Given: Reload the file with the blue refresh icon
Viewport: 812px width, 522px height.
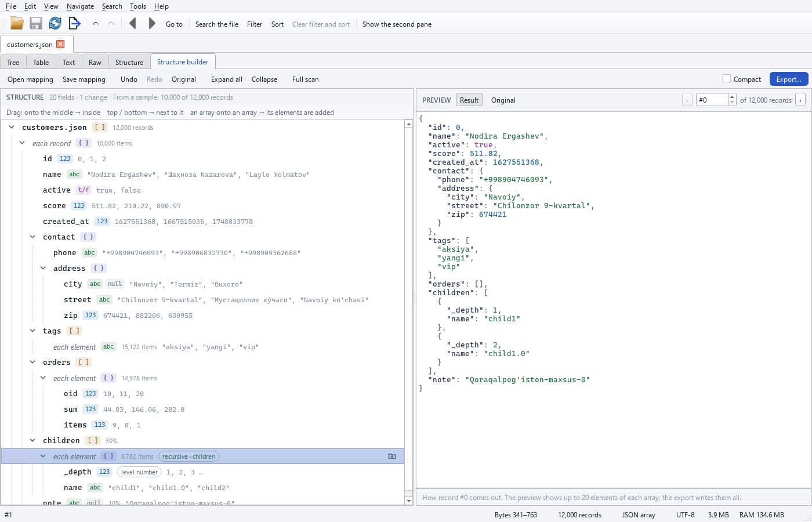Looking at the screenshot, I should click(55, 23).
